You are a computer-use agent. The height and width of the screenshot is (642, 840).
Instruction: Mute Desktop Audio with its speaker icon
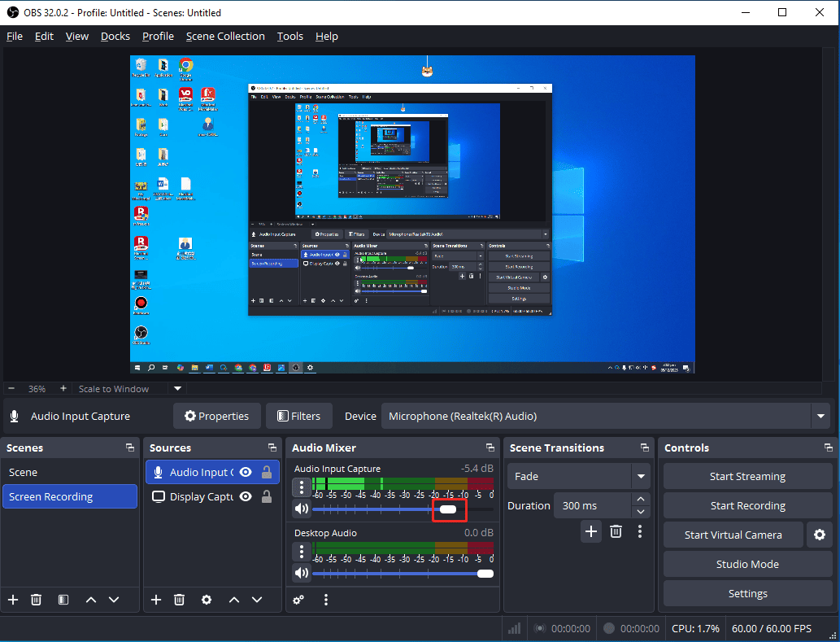[301, 573]
